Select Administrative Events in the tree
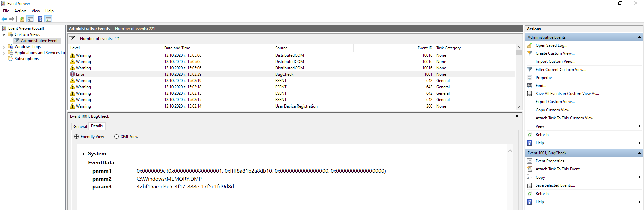644x210 pixels. tap(40, 41)
